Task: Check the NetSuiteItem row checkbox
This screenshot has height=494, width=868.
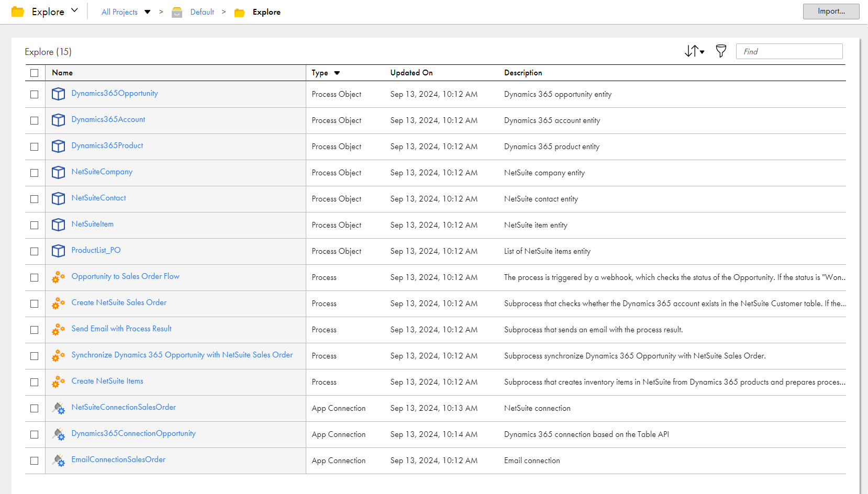Action: click(35, 225)
